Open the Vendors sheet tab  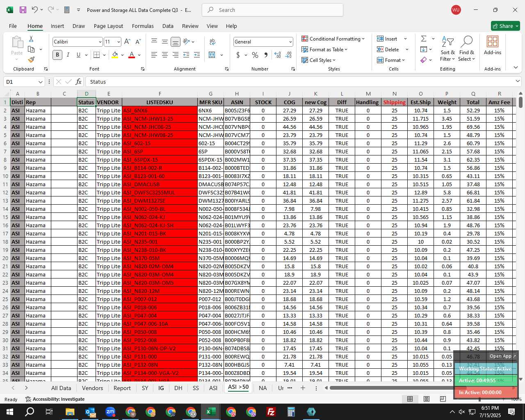tap(92, 388)
